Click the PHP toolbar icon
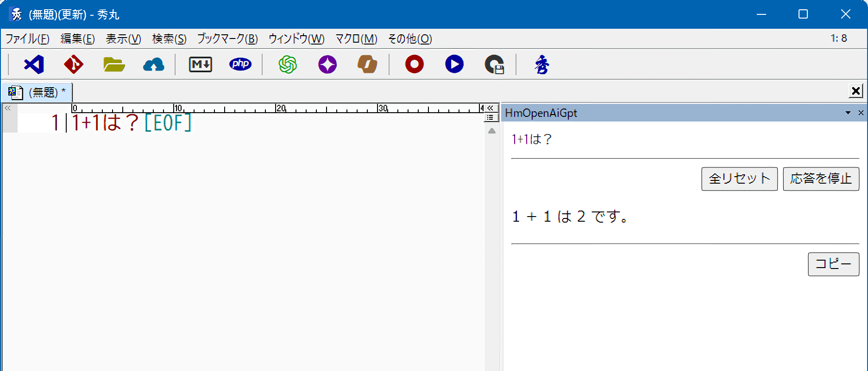This screenshot has height=371, width=868. coord(240,64)
